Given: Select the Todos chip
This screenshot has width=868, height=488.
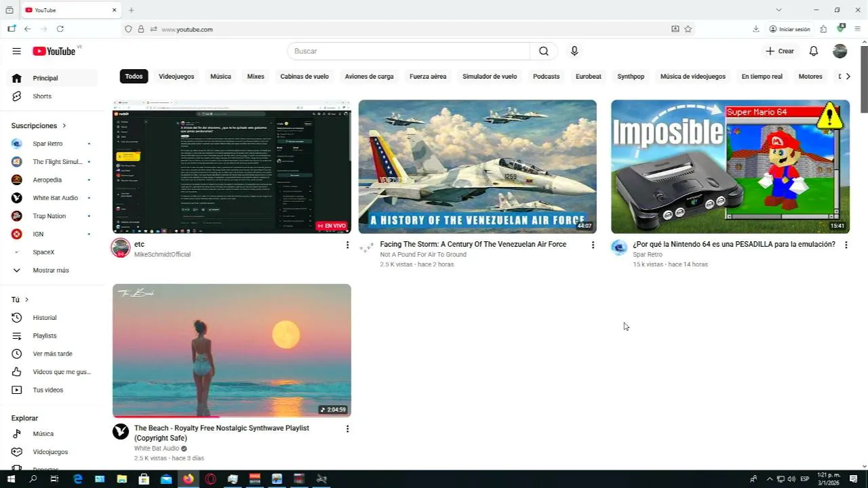Looking at the screenshot, I should click(x=134, y=77).
